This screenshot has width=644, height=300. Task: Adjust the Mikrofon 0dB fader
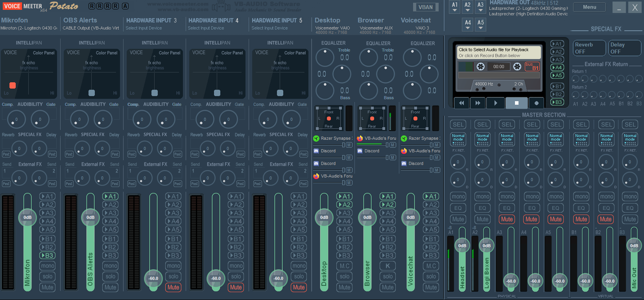tap(28, 217)
